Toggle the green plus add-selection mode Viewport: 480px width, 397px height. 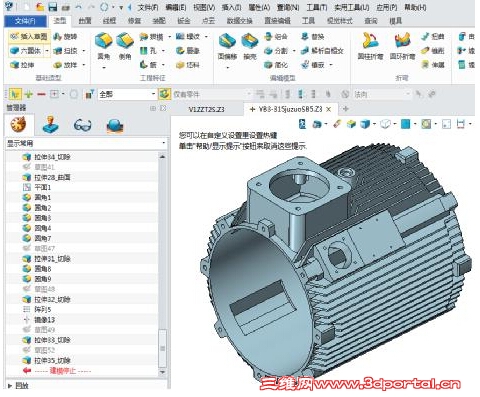29,94
